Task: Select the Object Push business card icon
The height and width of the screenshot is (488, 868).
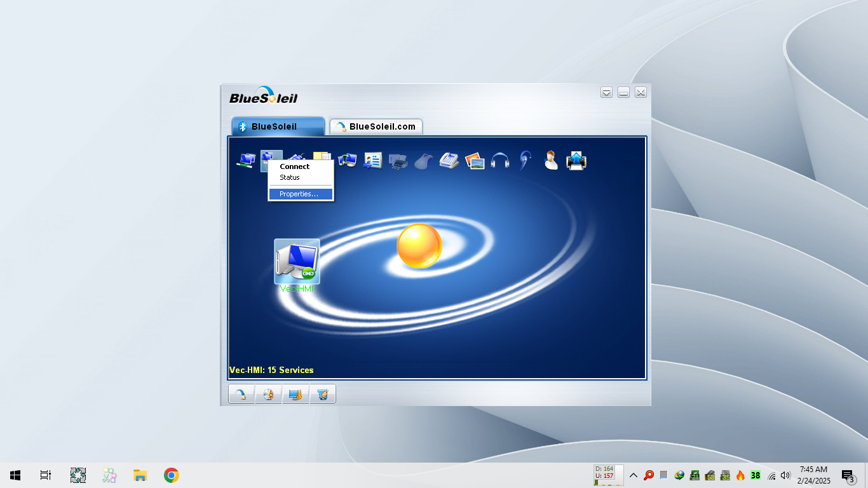Action: click(x=373, y=160)
